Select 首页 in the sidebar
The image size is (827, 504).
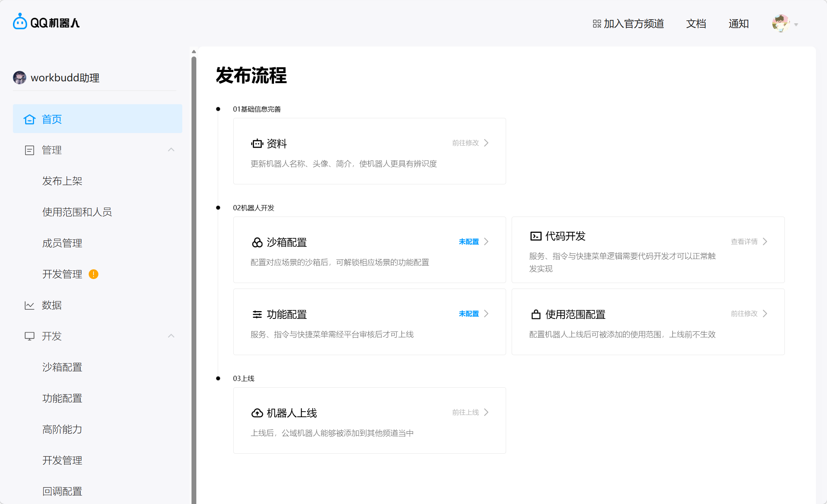pyautogui.click(x=52, y=119)
